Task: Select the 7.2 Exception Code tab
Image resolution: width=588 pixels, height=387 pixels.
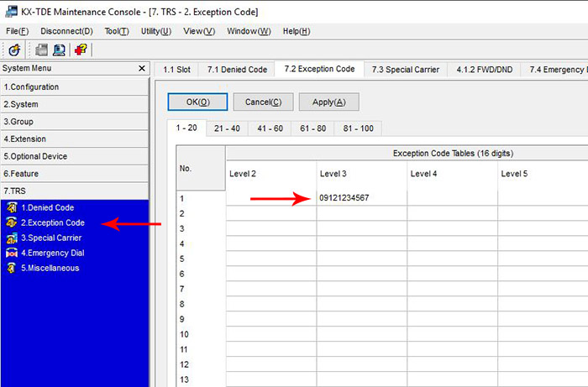Action: click(319, 69)
